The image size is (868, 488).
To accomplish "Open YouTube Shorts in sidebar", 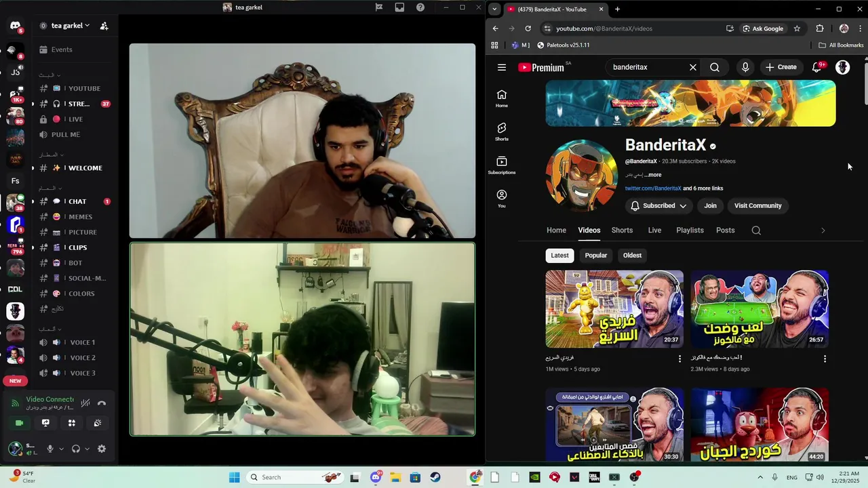I will [x=502, y=131].
